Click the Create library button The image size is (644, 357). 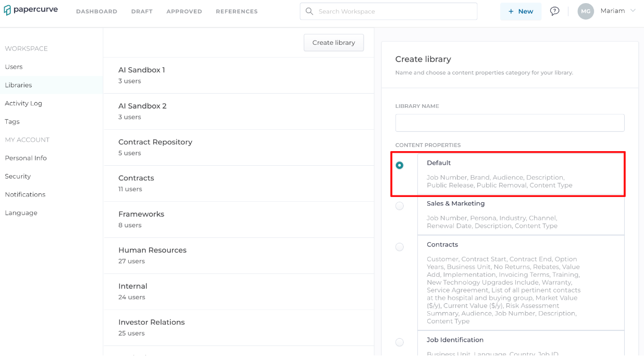[333, 43]
